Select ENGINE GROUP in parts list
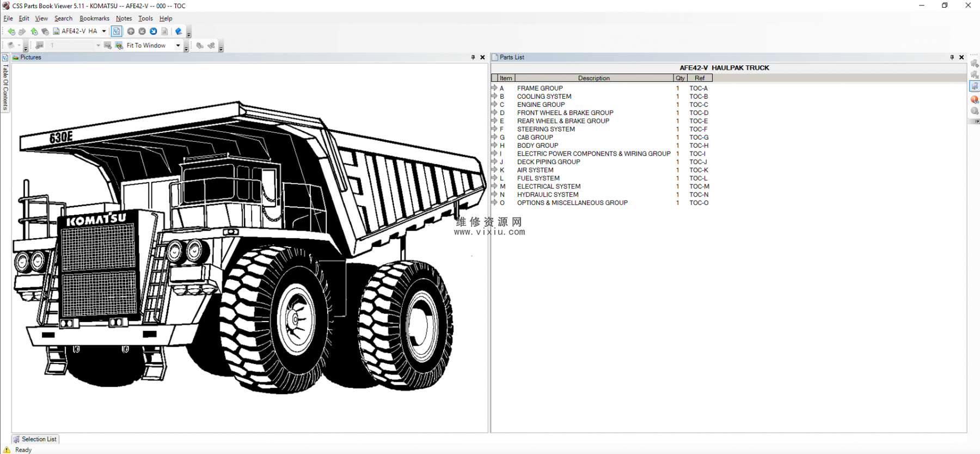The height and width of the screenshot is (454, 980). tap(541, 105)
